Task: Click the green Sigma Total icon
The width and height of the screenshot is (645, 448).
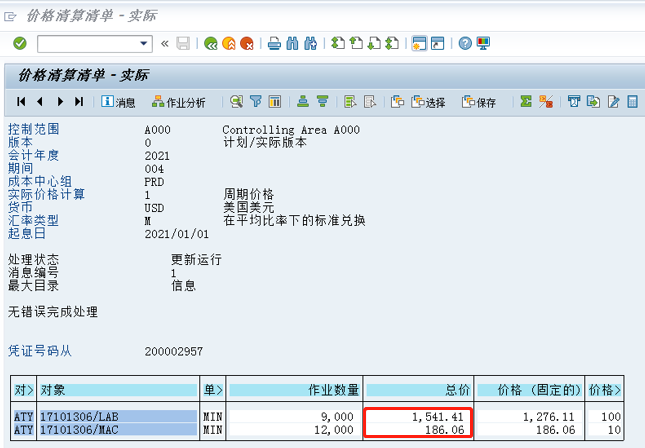Action: coord(526,102)
